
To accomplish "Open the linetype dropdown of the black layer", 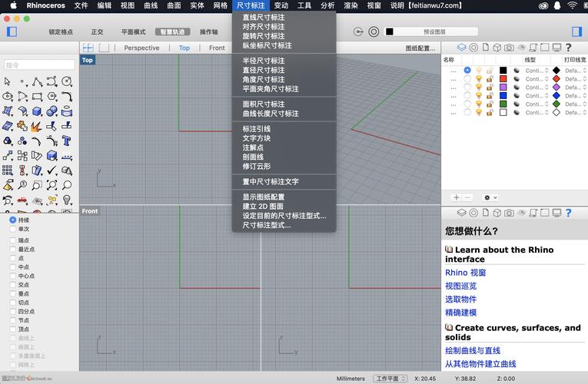I will (x=537, y=71).
